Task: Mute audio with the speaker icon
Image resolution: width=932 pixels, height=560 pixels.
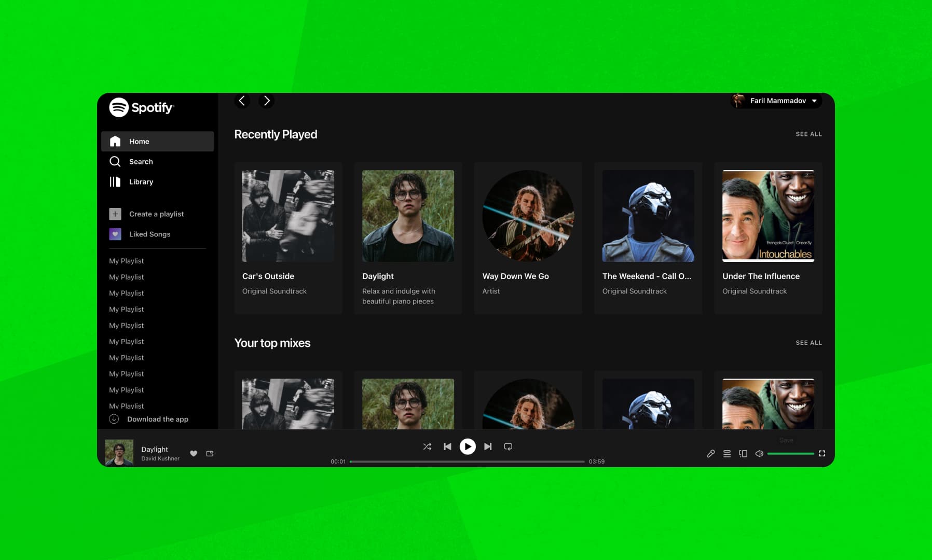Action: pos(759,454)
